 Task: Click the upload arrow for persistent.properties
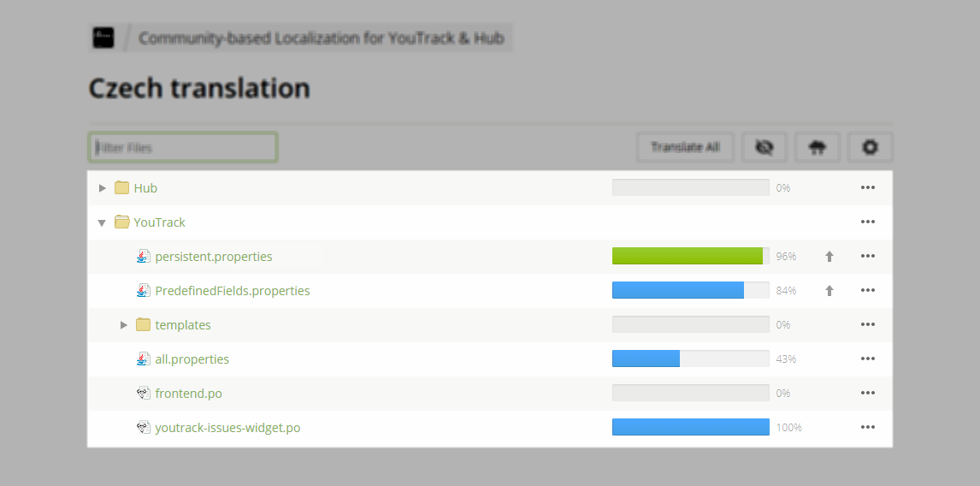(829, 257)
